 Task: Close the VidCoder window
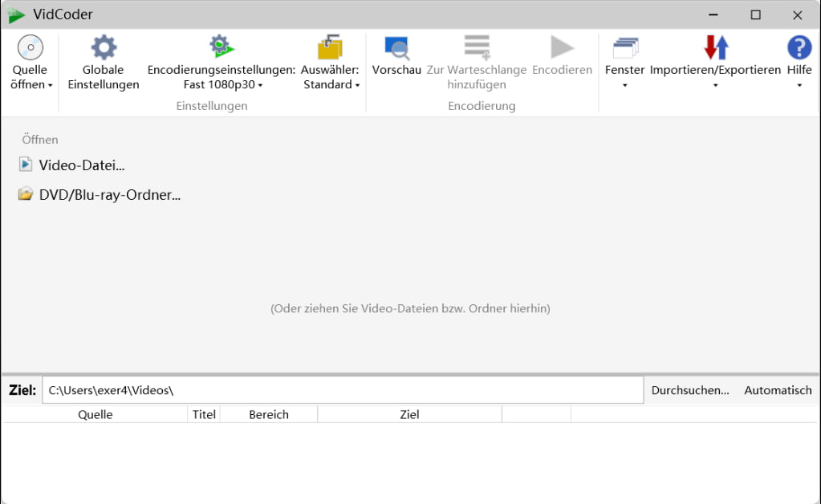[798, 14]
